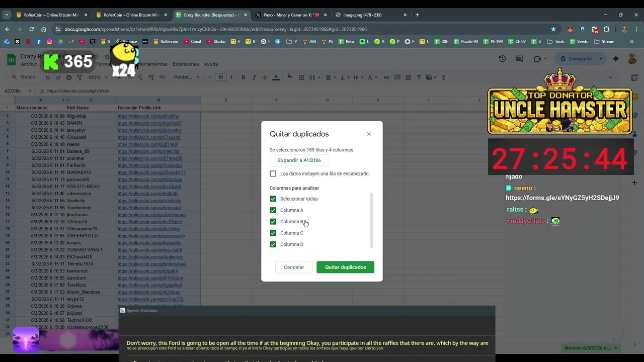Click the forms.gle link in chat
Image resolution: width=644 pixels, height=362 pixels.
point(562,198)
